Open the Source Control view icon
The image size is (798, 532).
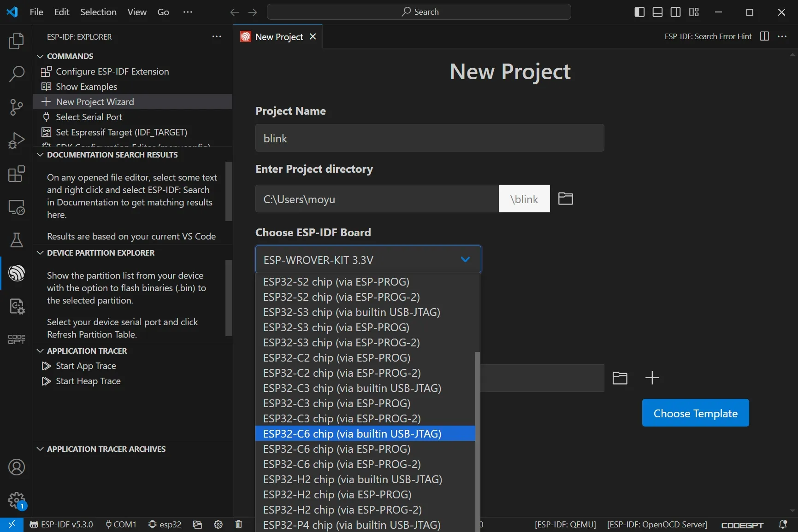(17, 107)
